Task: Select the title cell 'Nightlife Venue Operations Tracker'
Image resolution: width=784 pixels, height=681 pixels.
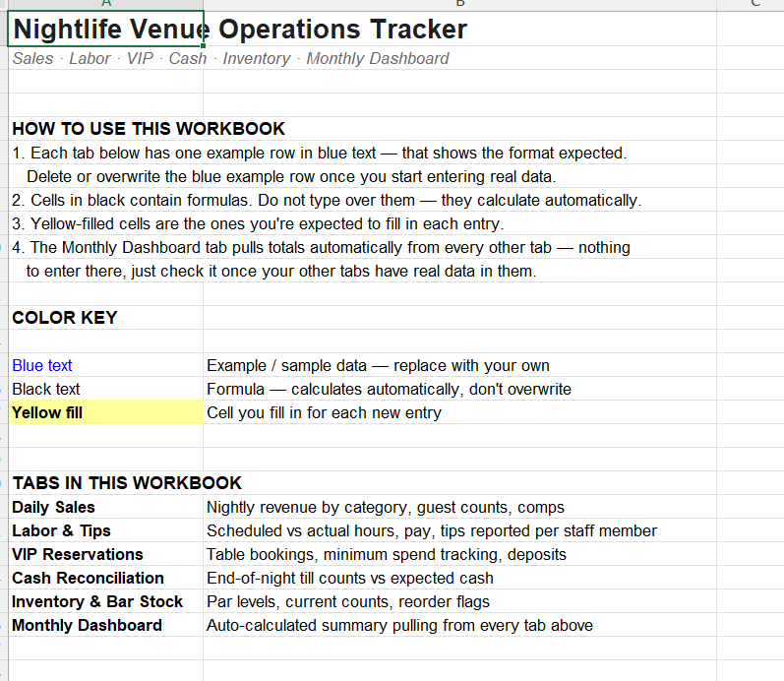Action: 105,29
